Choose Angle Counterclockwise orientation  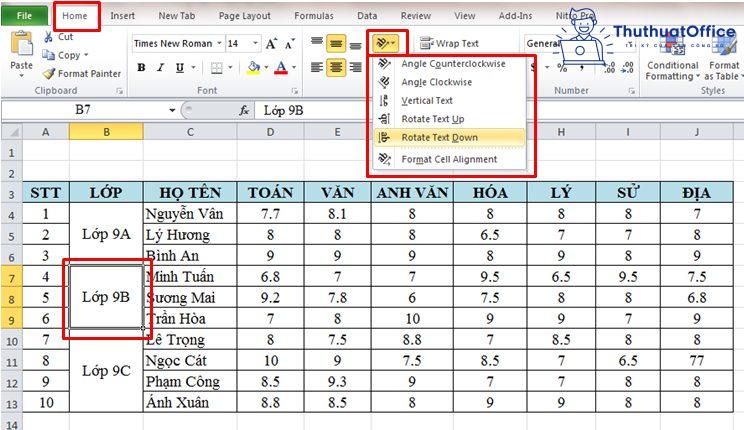[450, 64]
